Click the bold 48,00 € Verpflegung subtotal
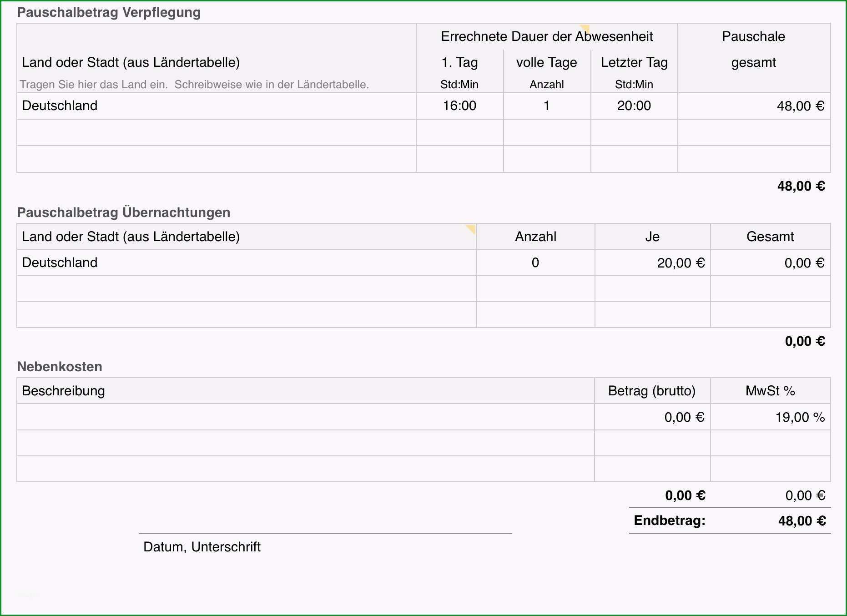The width and height of the screenshot is (847, 616). pos(801,186)
